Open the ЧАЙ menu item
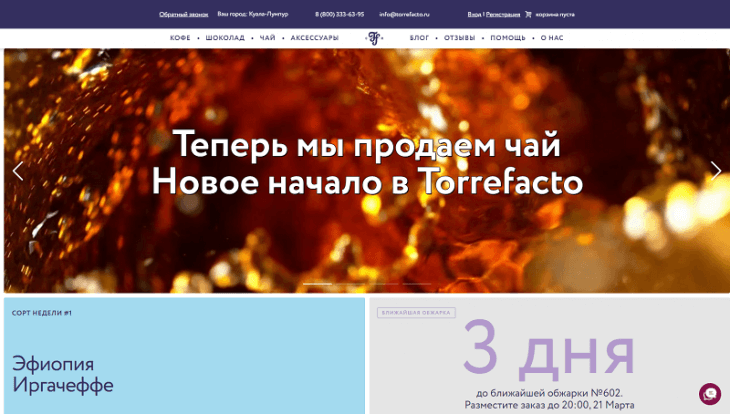 (268, 38)
